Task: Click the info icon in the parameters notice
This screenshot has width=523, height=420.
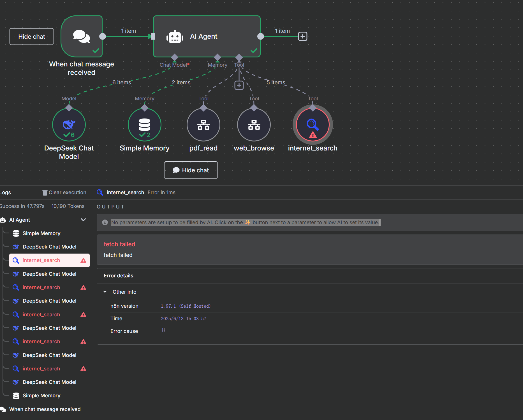Action: 105,222
